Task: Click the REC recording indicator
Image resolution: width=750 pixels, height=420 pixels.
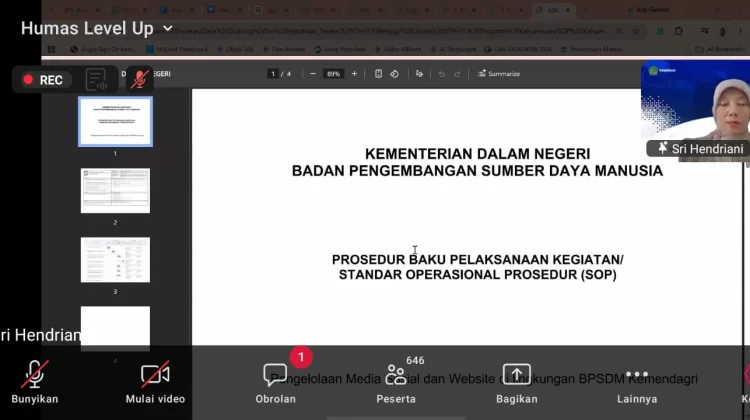Action: tap(44, 80)
